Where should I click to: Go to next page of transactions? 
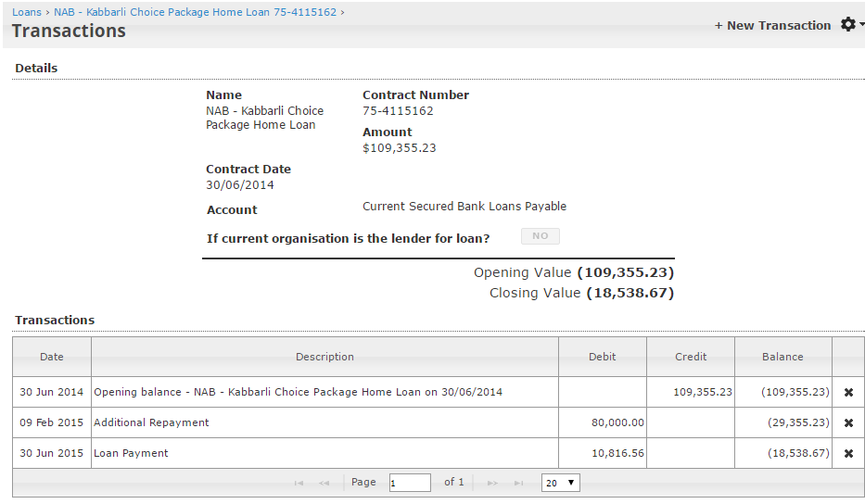click(492, 483)
